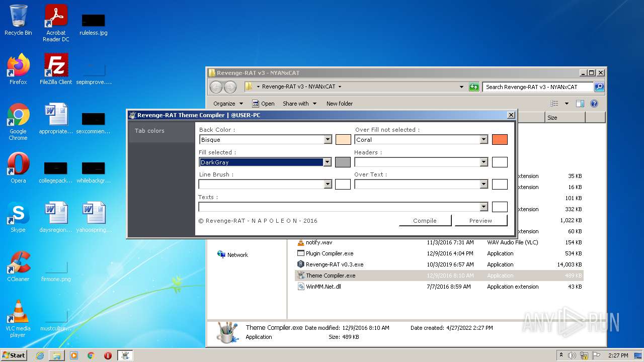Screen dimensions: 644x362
Task: Open the Share with menu in Explorer
Action: pos(299,104)
